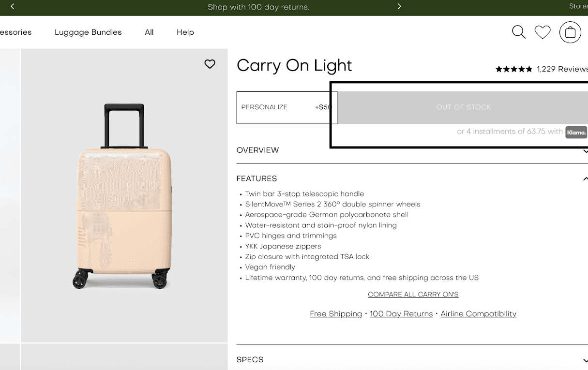Open the 1,229 Reviews link

point(562,69)
